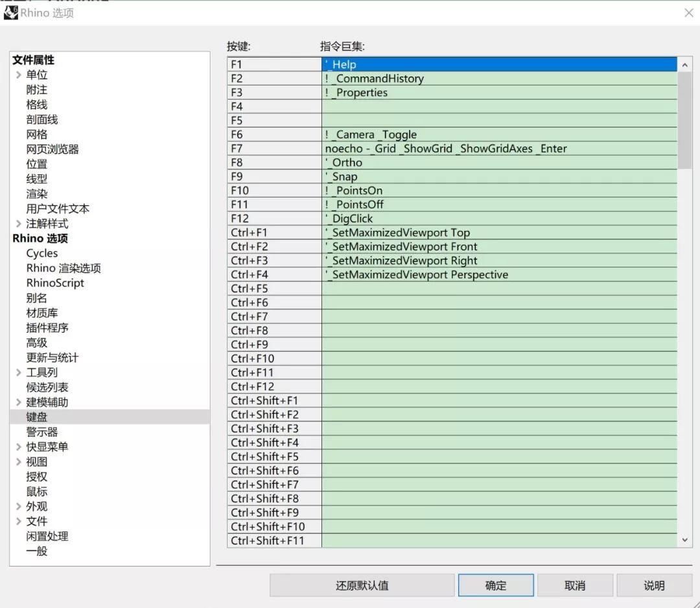Open 用户文件文本 page
The width and height of the screenshot is (700, 608).
(x=58, y=209)
